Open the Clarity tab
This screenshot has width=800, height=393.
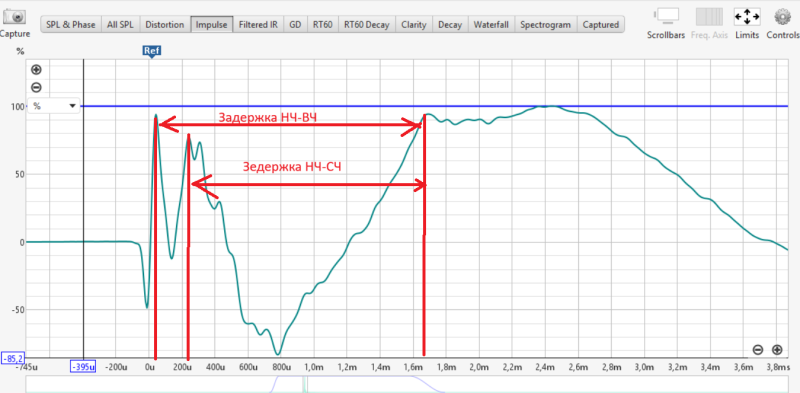pyautogui.click(x=413, y=24)
